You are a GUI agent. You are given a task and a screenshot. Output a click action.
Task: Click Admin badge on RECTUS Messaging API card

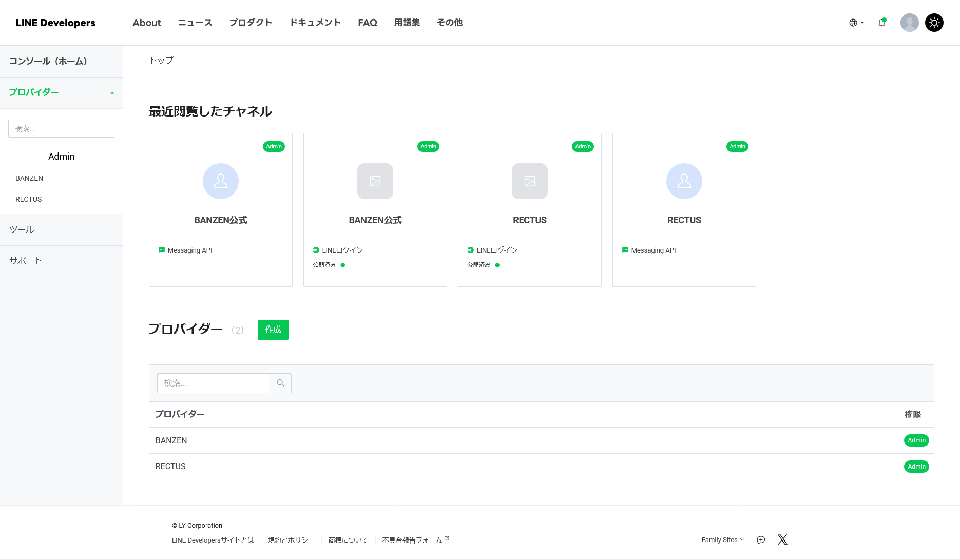(x=738, y=146)
